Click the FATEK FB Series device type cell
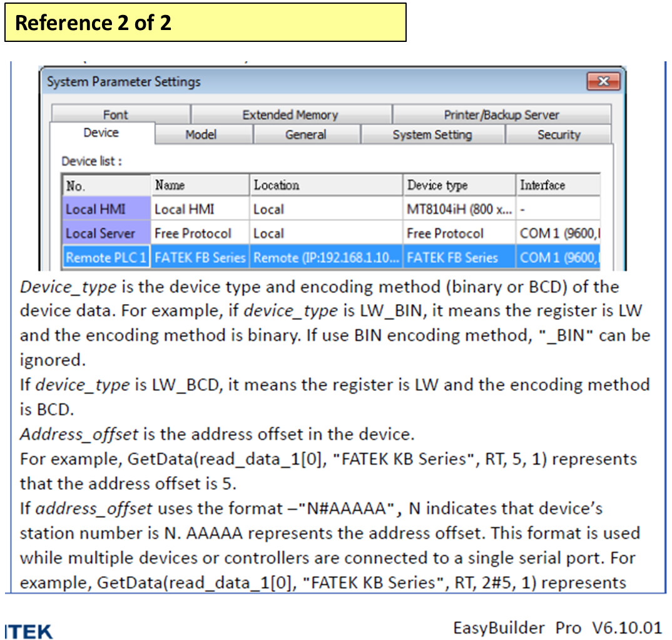 [x=459, y=257]
